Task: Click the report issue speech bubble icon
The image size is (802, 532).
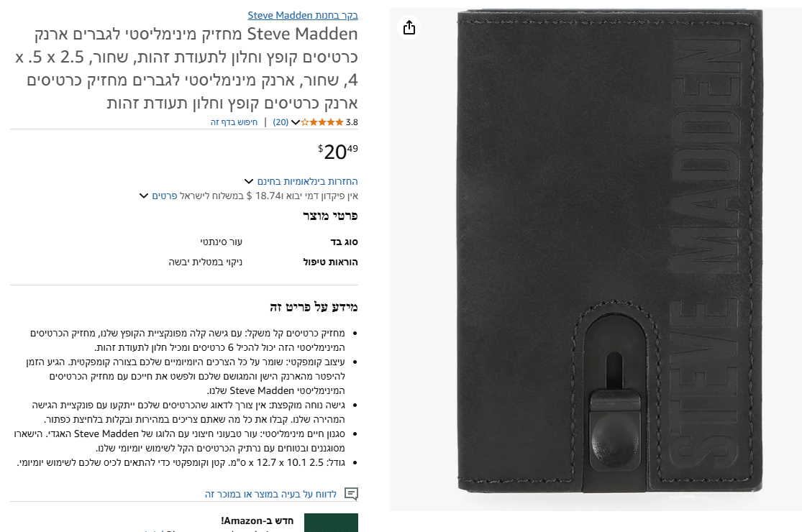Action: 351,494
